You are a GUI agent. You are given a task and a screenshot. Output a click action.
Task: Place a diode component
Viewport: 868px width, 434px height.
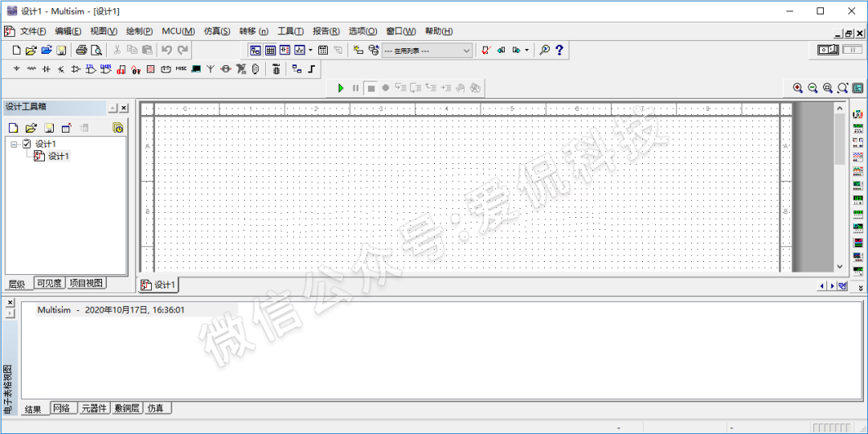pos(46,69)
